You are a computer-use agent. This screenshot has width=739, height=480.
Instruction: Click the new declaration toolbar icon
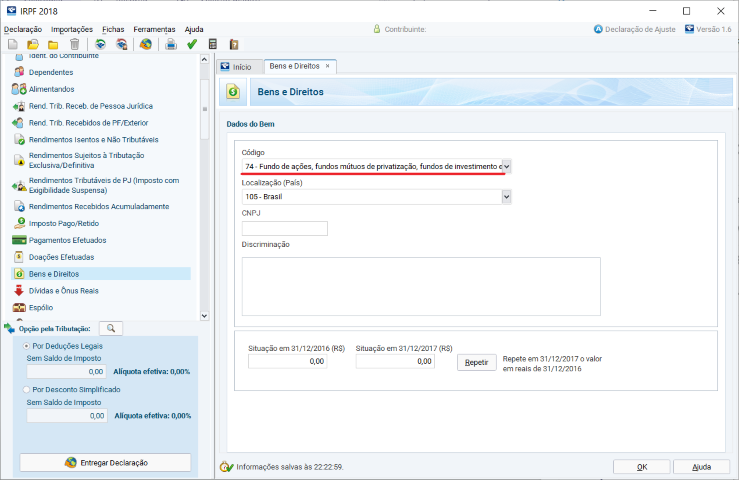[x=11, y=45]
